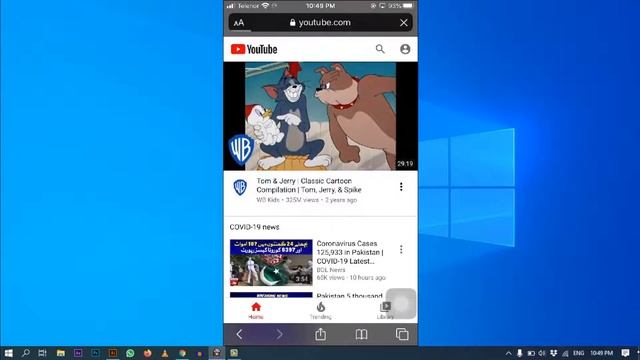The width and height of the screenshot is (640, 360).
Task: Go to YouTube Home tab
Action: point(256,311)
